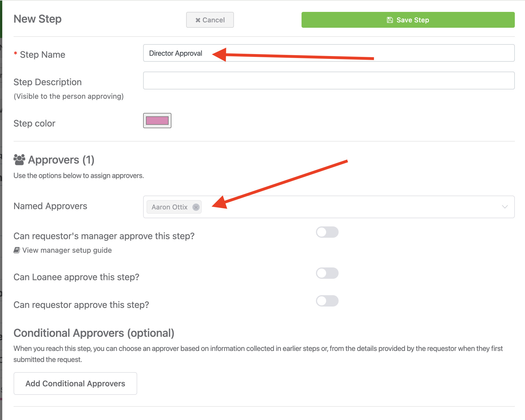Click the X icon on Cancel button

[x=198, y=20]
